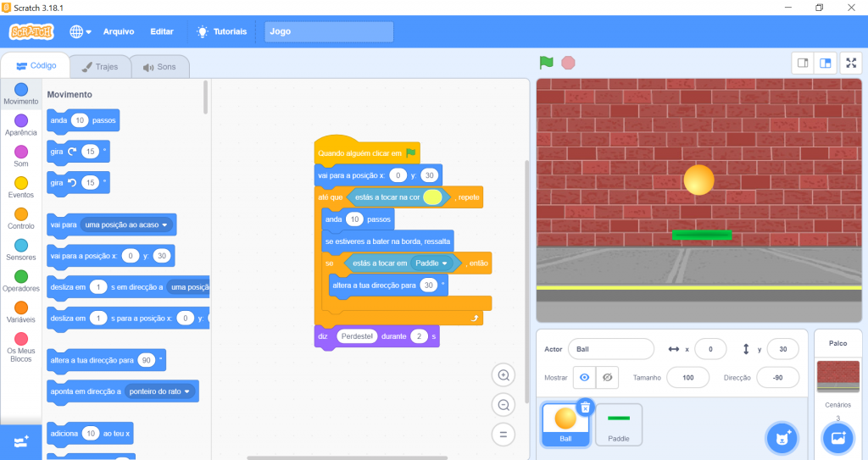The width and height of the screenshot is (868, 460).
Task: Enter full screen stage mode
Action: click(851, 63)
